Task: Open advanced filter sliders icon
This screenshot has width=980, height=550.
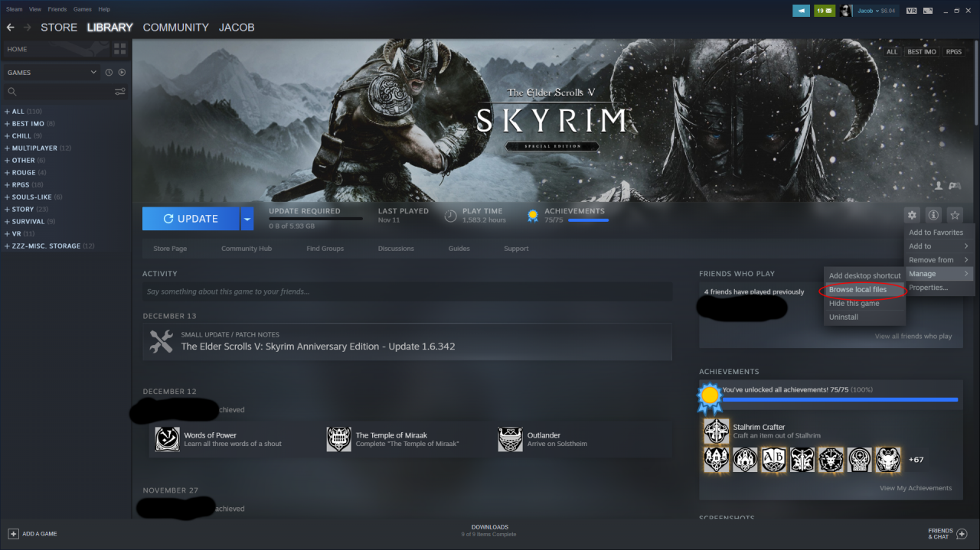Action: pos(120,92)
